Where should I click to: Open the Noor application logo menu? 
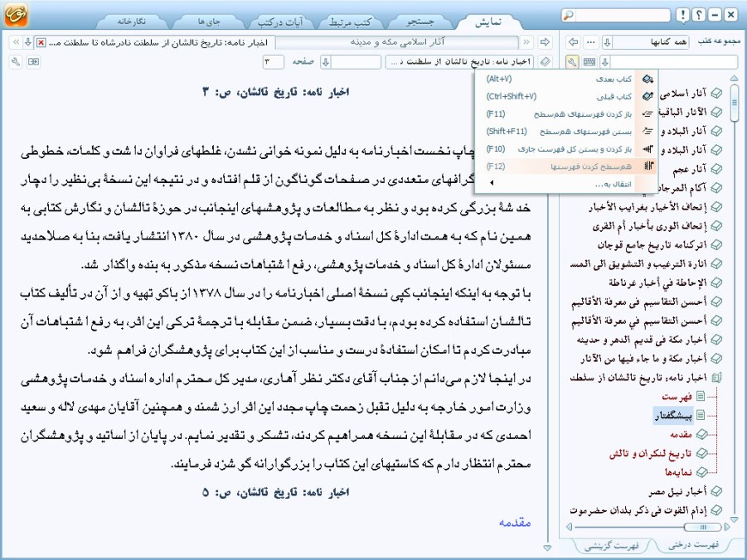click(16, 14)
